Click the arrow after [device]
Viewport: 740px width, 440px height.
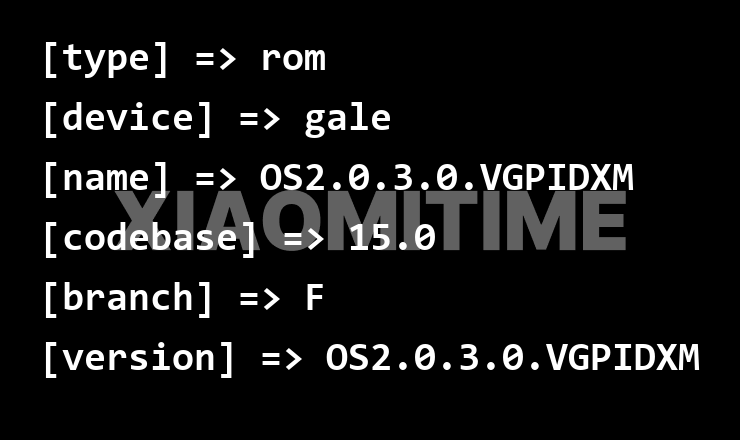tap(260, 119)
